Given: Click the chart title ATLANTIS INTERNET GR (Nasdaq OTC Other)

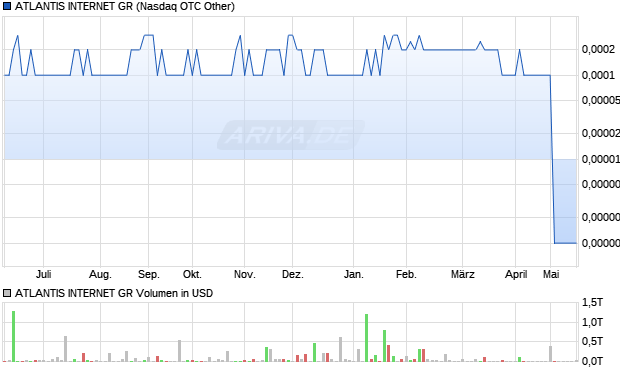Looking at the screenshot, I should pos(125,6).
